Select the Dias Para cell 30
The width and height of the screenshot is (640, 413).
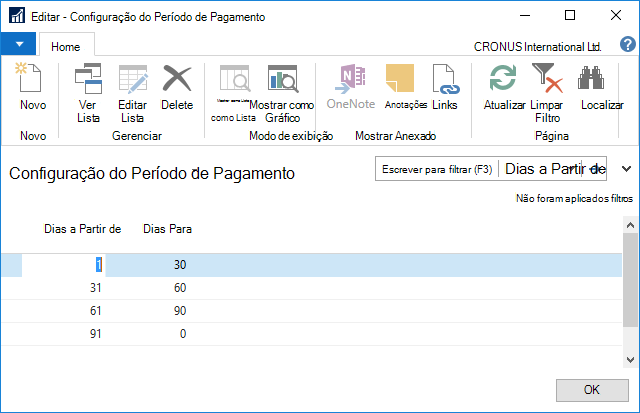point(180,265)
